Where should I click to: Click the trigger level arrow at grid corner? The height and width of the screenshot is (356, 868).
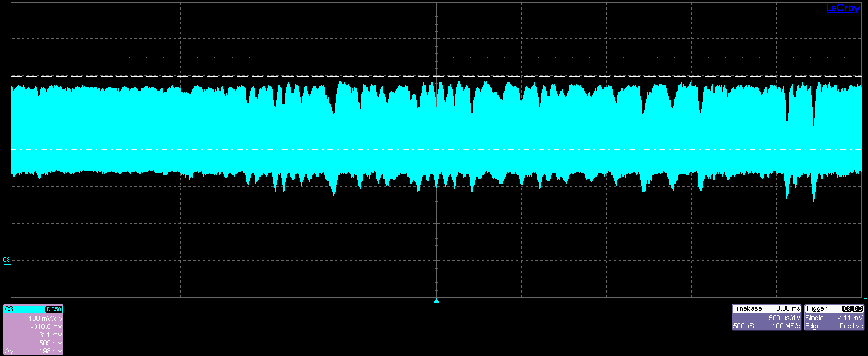pos(865,298)
